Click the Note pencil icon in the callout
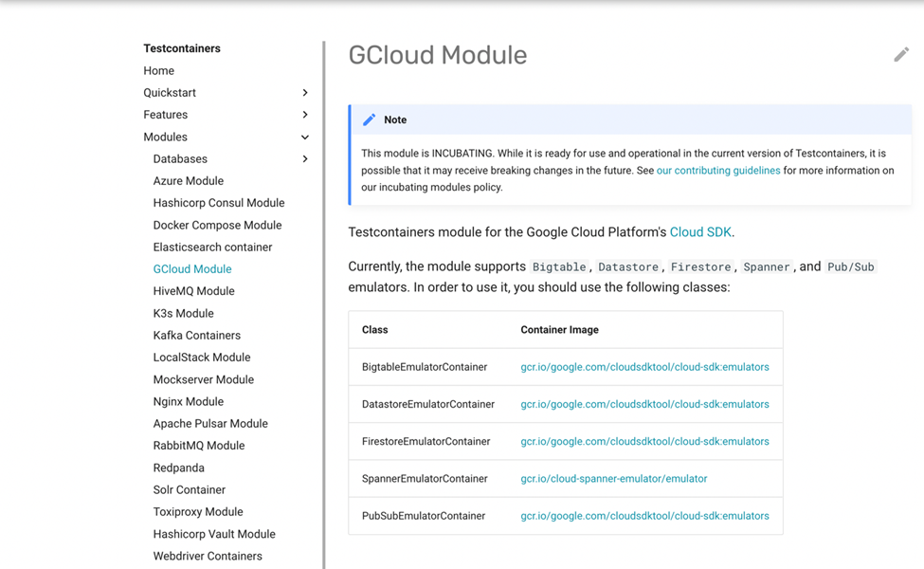Screen dimensions: 924x569 [x=369, y=119]
